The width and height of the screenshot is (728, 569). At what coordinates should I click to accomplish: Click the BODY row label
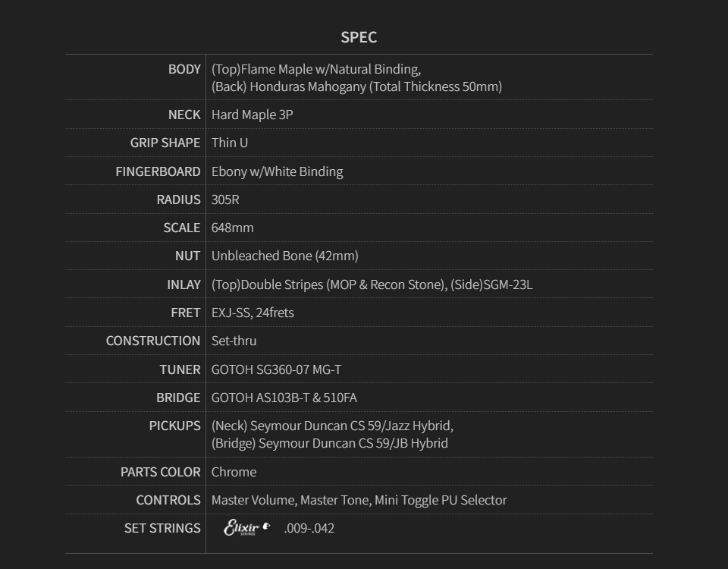coord(184,69)
